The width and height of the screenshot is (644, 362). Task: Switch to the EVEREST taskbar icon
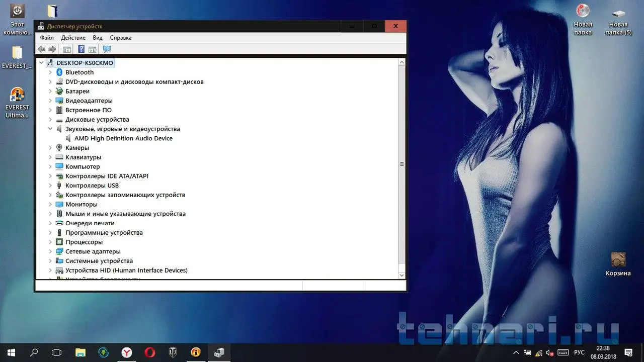(196, 352)
